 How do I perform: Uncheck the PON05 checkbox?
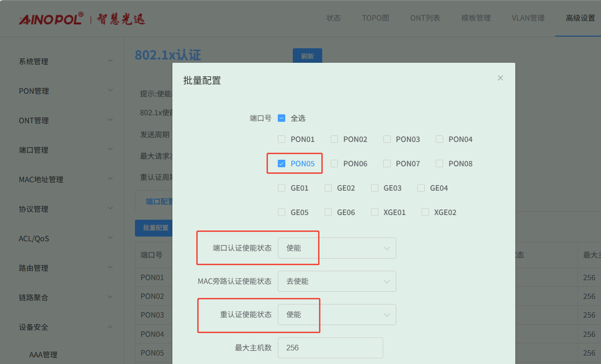tap(282, 163)
